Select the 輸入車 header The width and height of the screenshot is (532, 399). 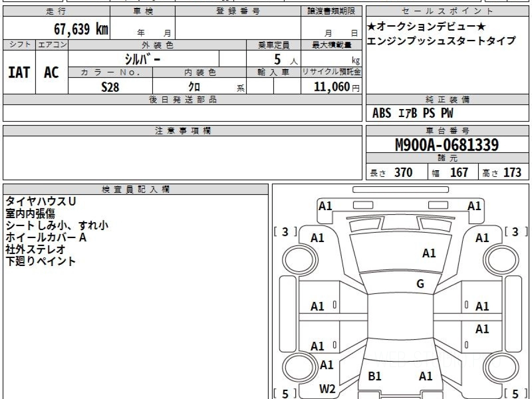[274, 72]
